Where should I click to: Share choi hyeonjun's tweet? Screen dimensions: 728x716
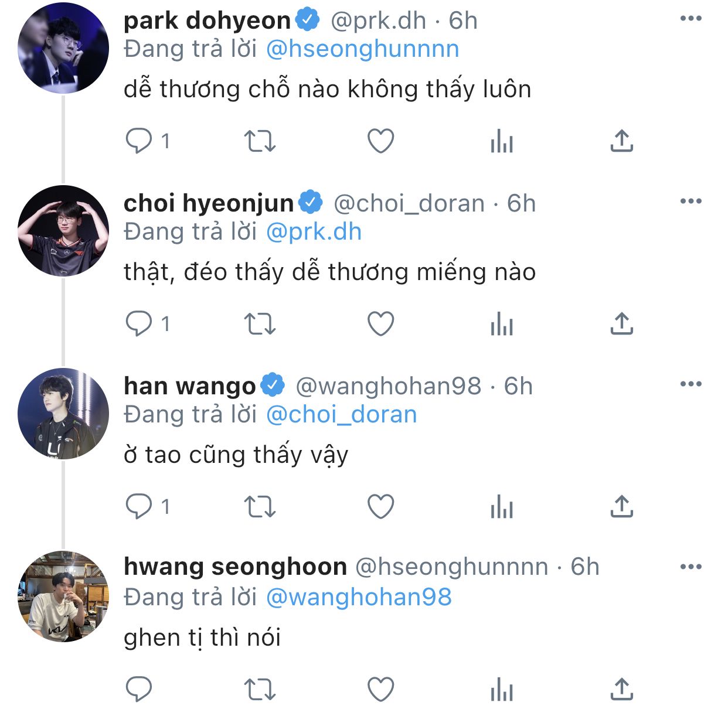(621, 324)
